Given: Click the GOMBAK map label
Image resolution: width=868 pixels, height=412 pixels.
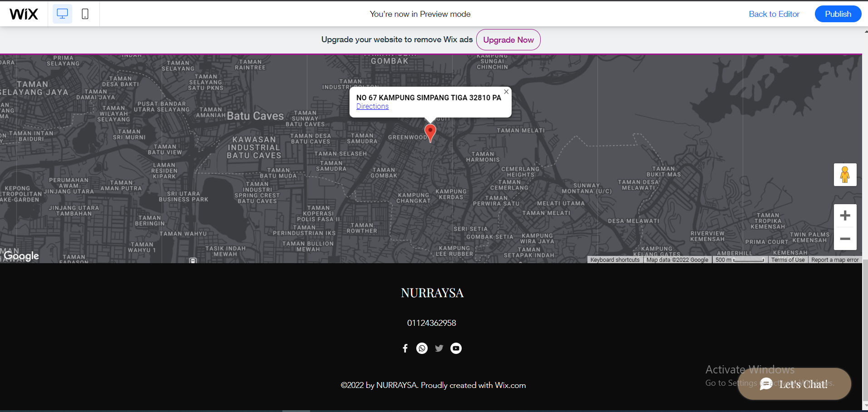Looking at the screenshot, I should click(x=390, y=61).
